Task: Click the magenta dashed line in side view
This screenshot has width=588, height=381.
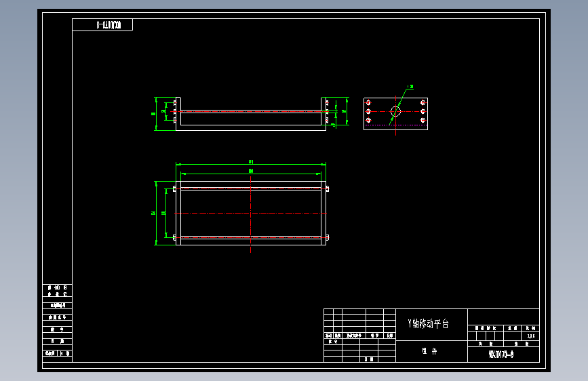Action: (395, 125)
